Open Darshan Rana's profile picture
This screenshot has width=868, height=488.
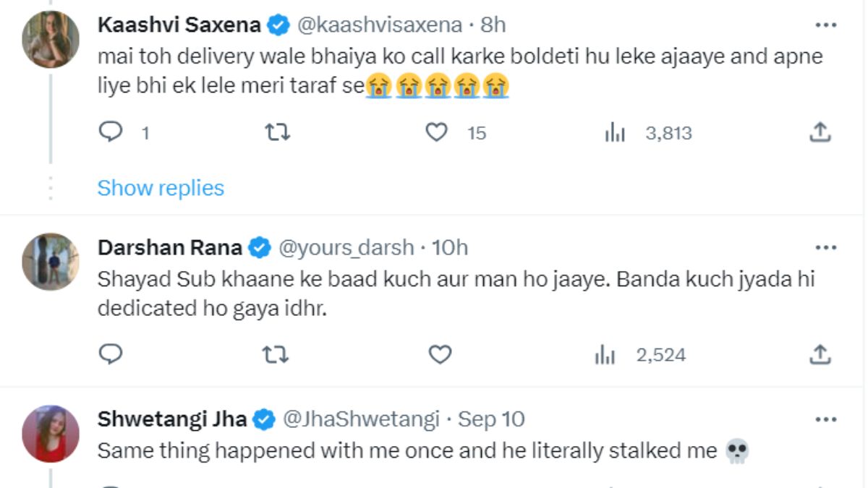coord(51,262)
